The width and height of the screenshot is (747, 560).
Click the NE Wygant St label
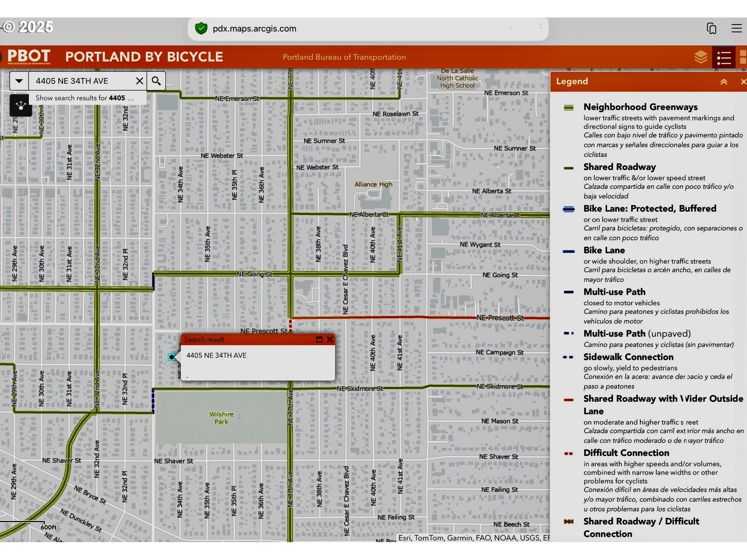480,245
